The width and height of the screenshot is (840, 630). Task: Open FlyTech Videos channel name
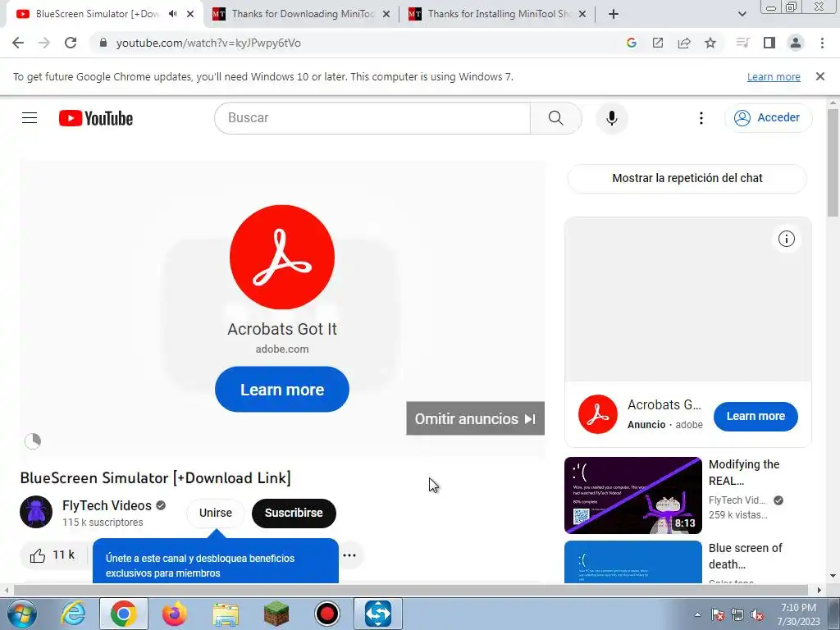tap(107, 505)
